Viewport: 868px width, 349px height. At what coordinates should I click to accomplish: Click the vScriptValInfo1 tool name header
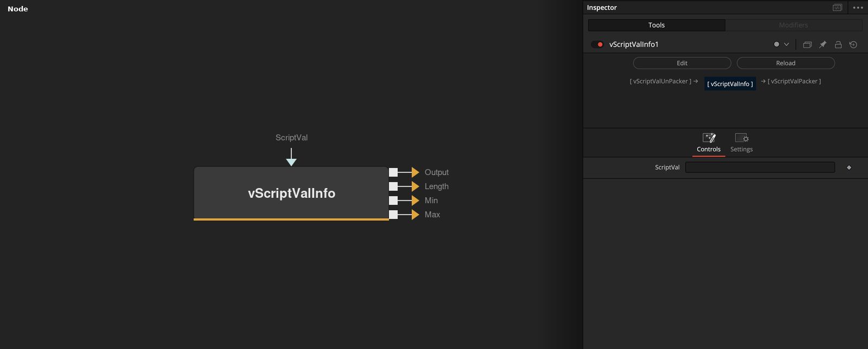[x=634, y=44]
